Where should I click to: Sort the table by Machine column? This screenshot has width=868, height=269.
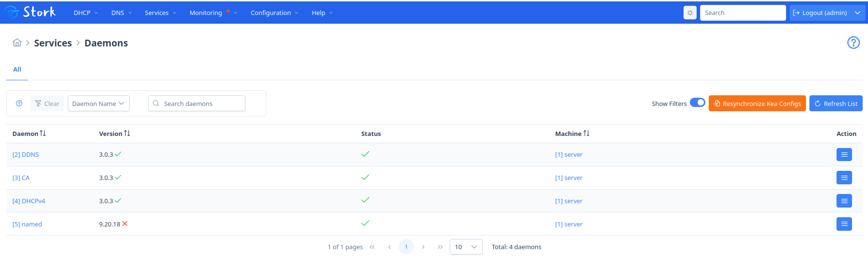pyautogui.click(x=572, y=134)
